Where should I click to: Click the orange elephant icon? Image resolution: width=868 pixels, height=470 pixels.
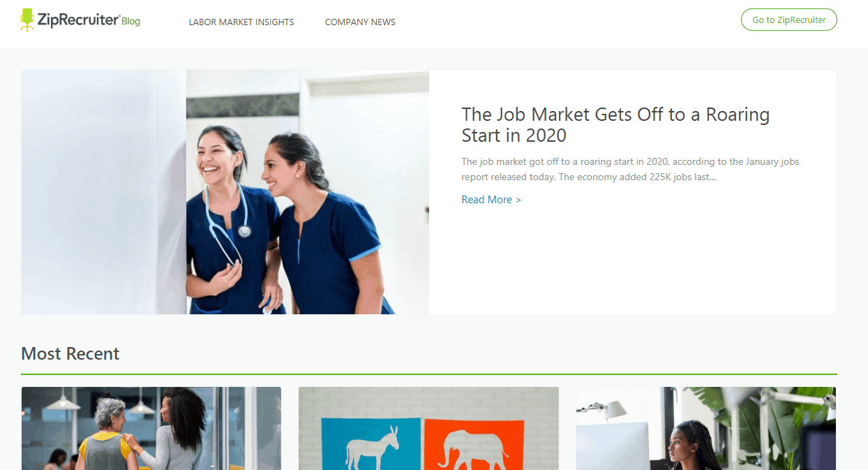(x=474, y=448)
